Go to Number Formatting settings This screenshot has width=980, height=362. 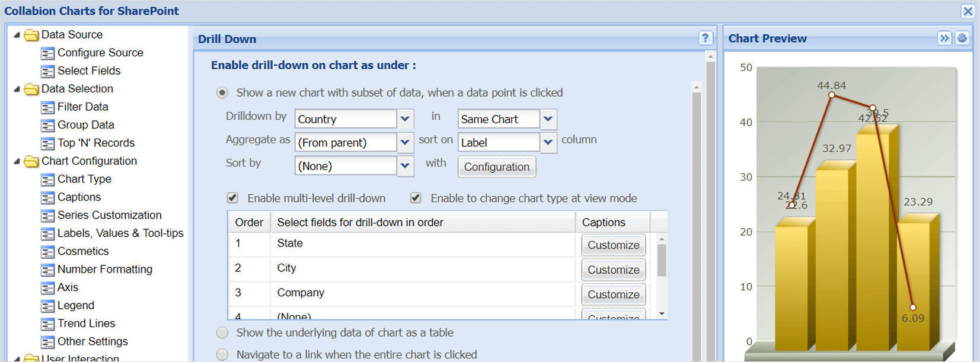tap(104, 270)
